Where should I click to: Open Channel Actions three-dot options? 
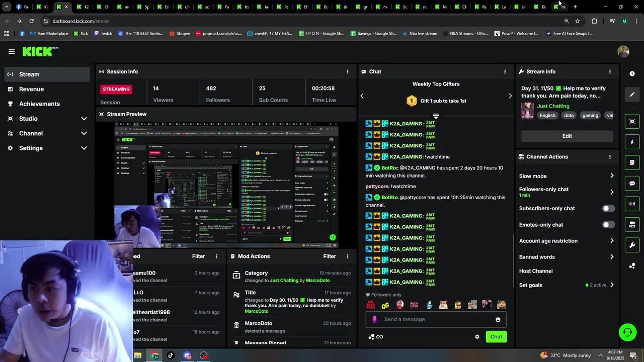[x=610, y=157]
